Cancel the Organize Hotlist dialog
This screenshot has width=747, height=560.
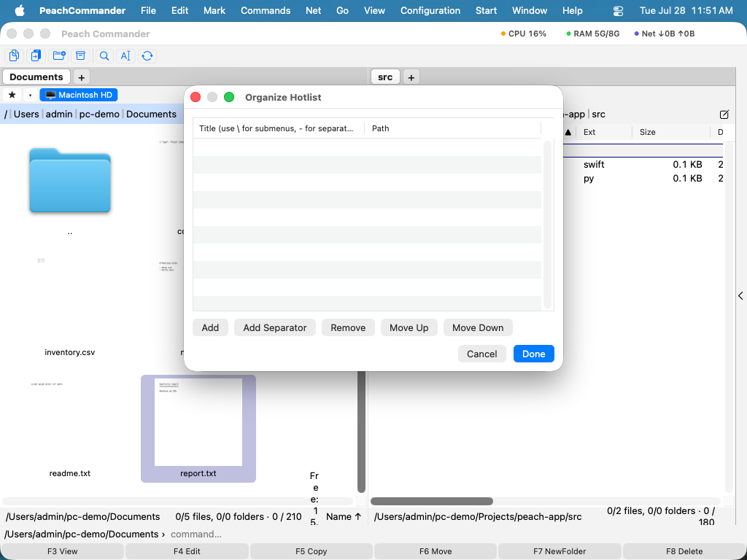(481, 354)
